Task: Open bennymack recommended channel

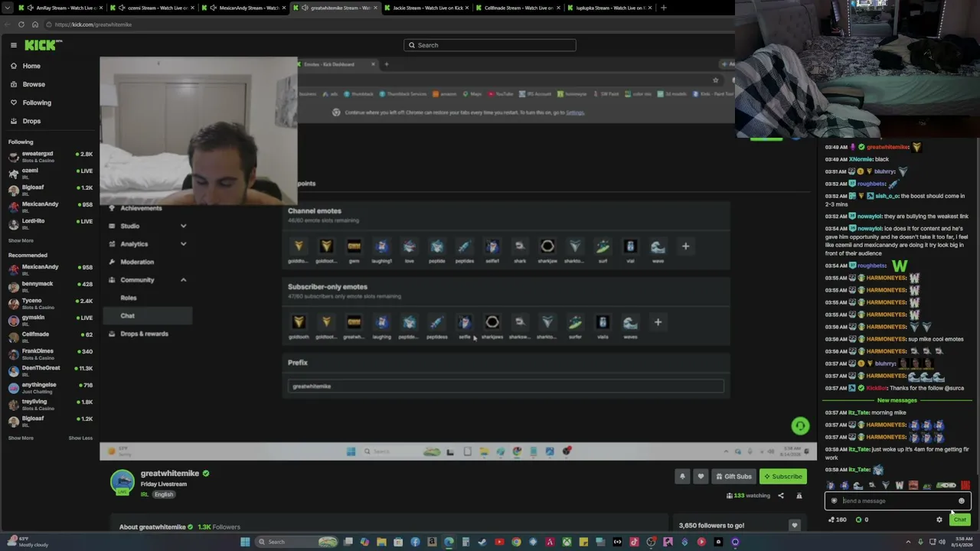Action: [x=49, y=285]
